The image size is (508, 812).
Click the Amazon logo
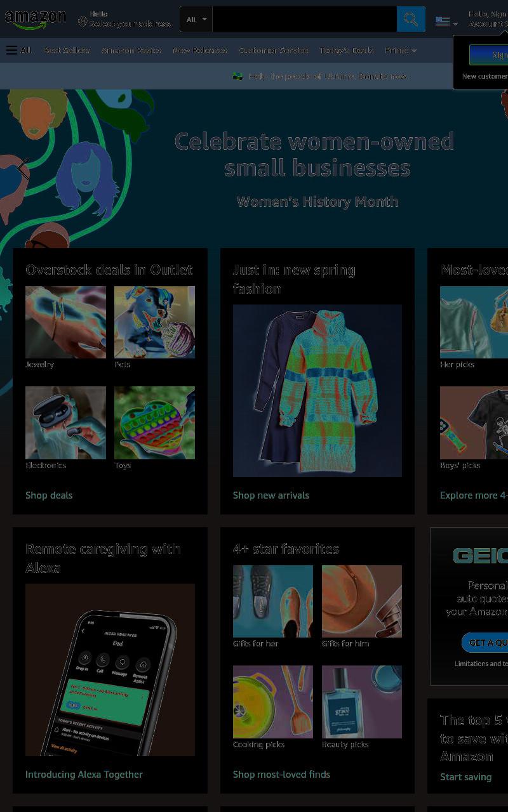click(36, 20)
